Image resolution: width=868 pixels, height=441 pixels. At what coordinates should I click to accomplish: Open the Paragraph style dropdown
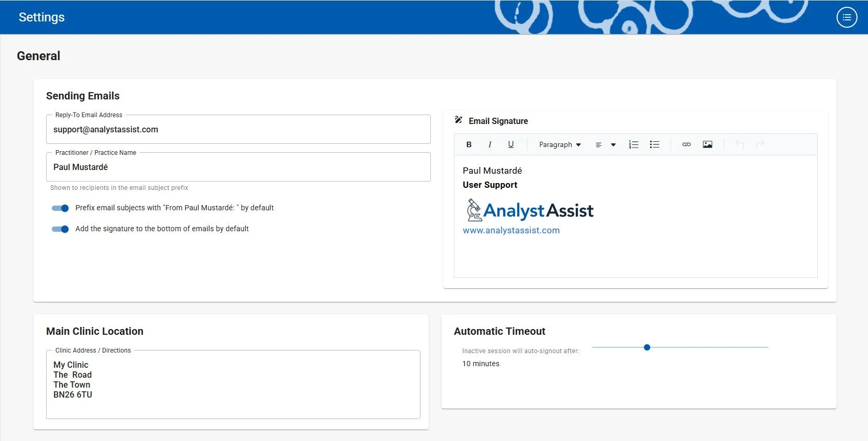point(560,144)
